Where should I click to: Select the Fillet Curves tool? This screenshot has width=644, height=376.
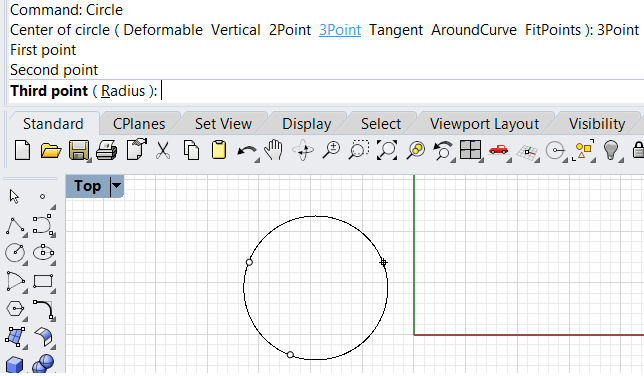(x=44, y=310)
